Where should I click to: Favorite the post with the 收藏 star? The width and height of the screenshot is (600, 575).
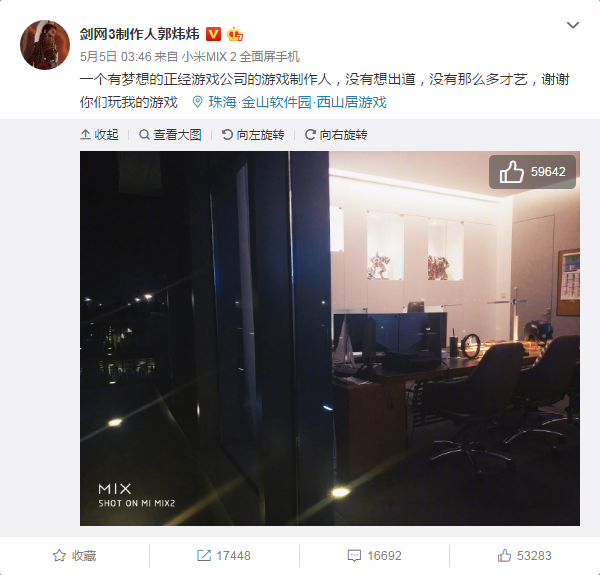[x=75, y=555]
